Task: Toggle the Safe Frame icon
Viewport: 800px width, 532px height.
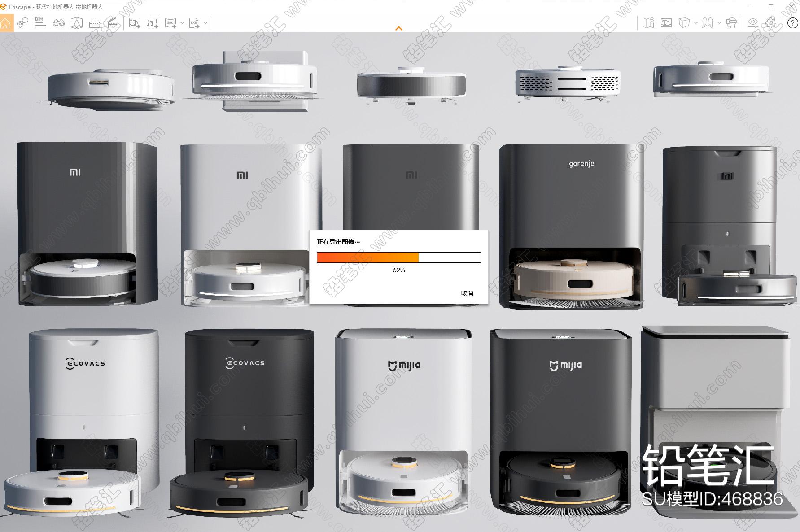Action: coord(666,23)
